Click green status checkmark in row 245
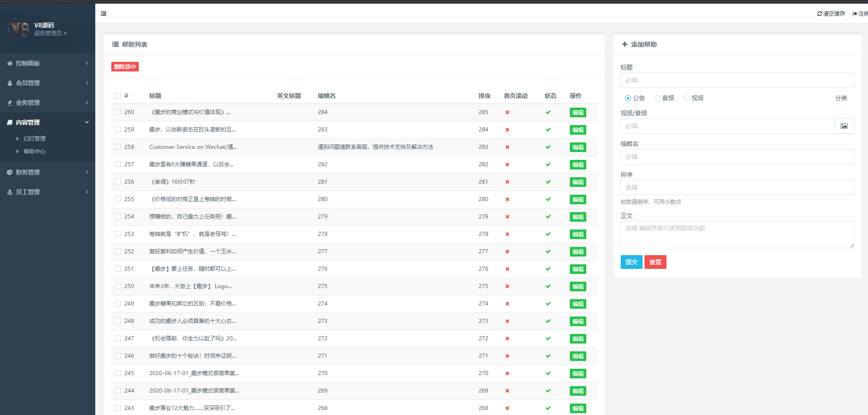The image size is (868, 415). click(x=548, y=373)
